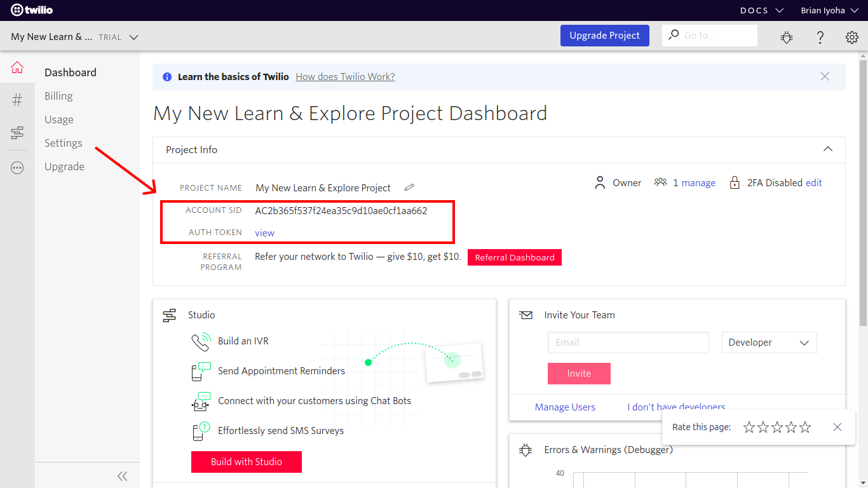
Task: Select Billing in the side menu
Action: pos(58,96)
